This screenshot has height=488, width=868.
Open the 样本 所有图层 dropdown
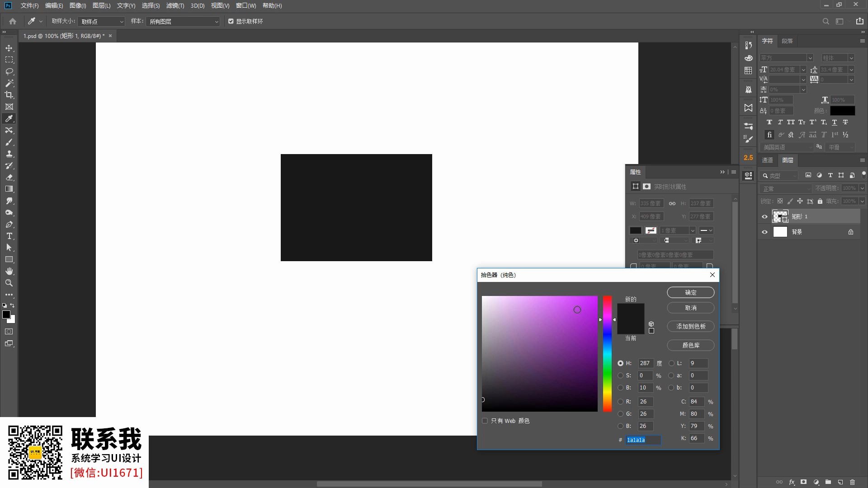pos(183,21)
